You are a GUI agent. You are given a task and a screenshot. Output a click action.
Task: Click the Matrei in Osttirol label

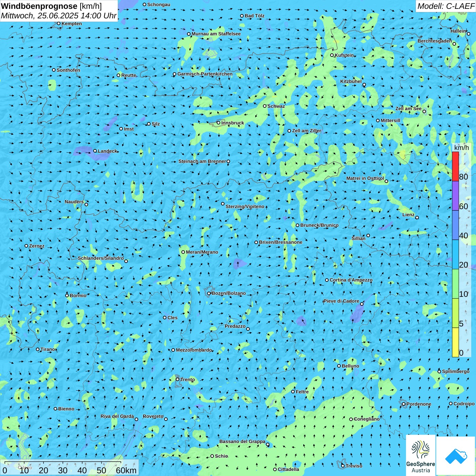point(365,178)
